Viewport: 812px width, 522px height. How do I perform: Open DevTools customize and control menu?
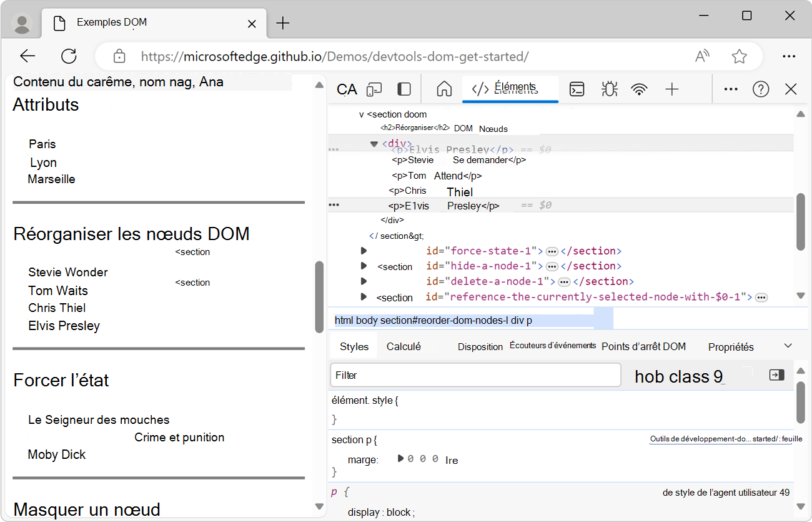(731, 89)
